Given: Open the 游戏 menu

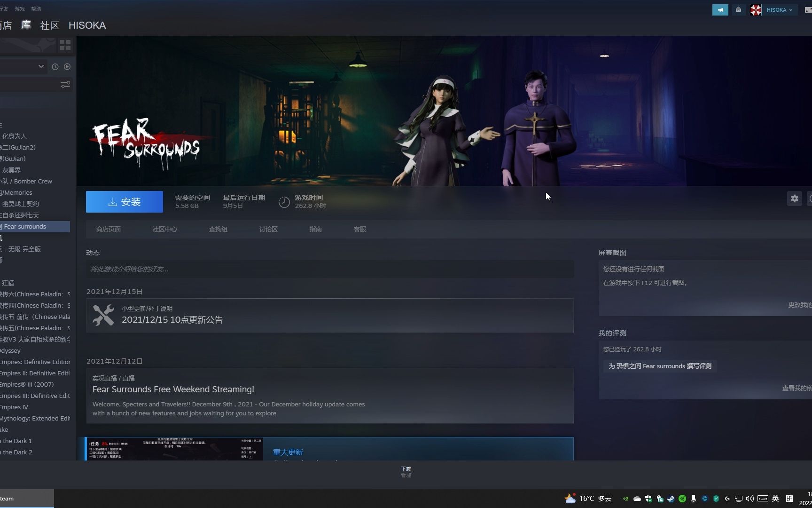Looking at the screenshot, I should 20,9.
